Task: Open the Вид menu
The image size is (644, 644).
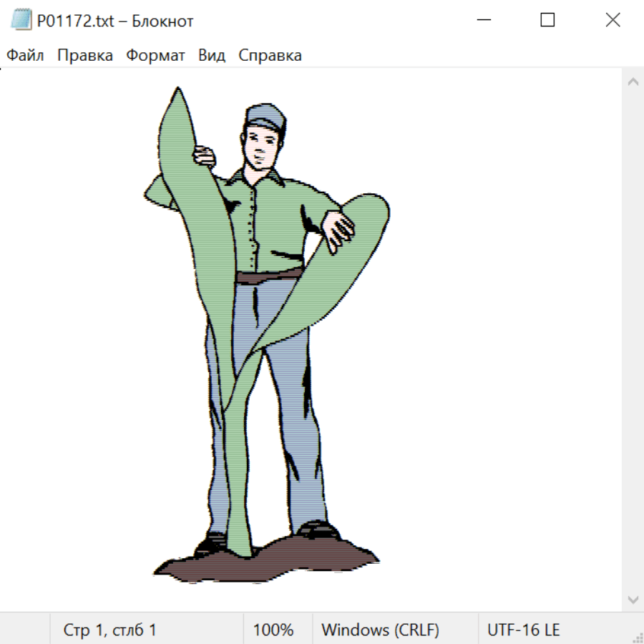Action: click(212, 56)
